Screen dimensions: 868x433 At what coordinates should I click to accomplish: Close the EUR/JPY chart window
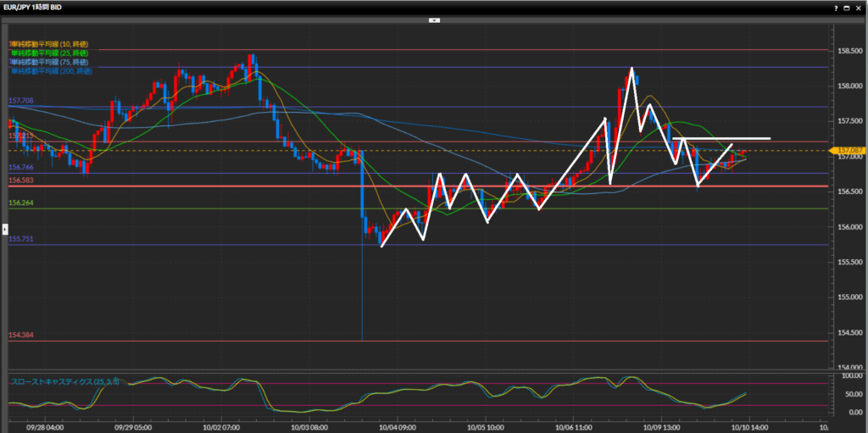coord(860,7)
